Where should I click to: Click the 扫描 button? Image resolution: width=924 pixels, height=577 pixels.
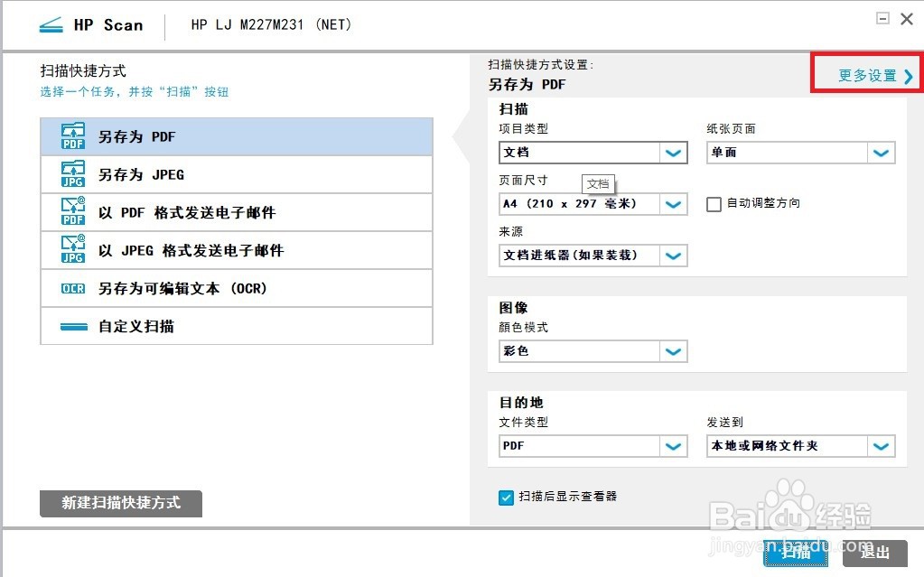pos(796,553)
